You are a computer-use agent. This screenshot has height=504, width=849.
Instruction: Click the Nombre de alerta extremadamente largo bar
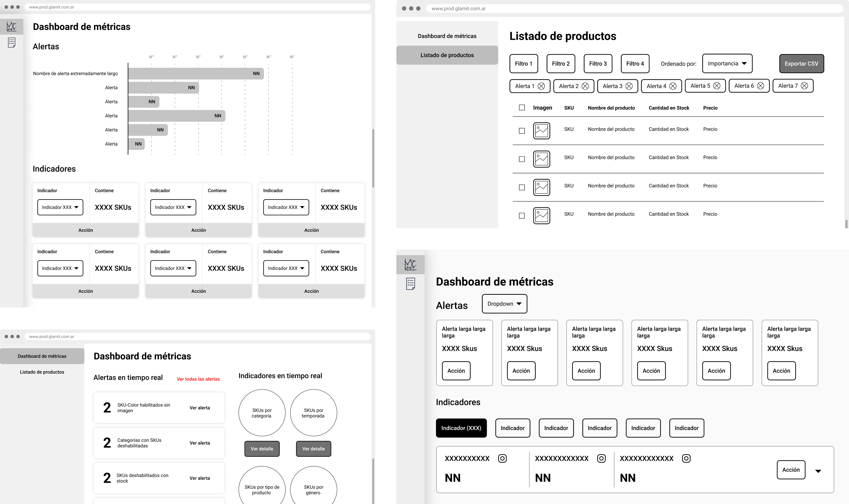(x=196, y=74)
